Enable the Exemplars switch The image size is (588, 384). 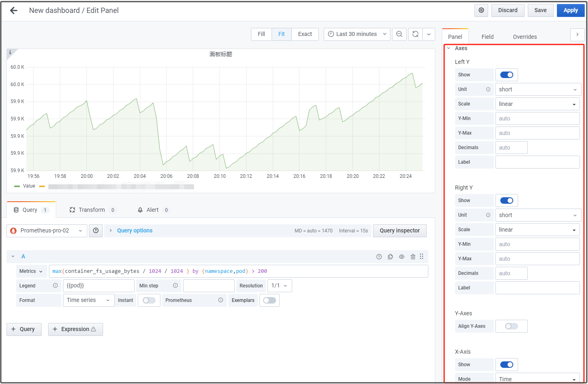point(270,300)
